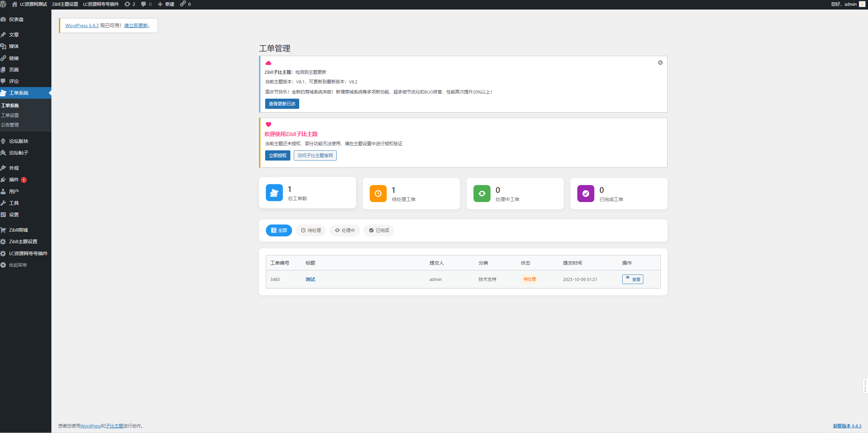868x433 pixels.
Task: Open updates icon showing 2 in admin bar
Action: click(x=130, y=4)
